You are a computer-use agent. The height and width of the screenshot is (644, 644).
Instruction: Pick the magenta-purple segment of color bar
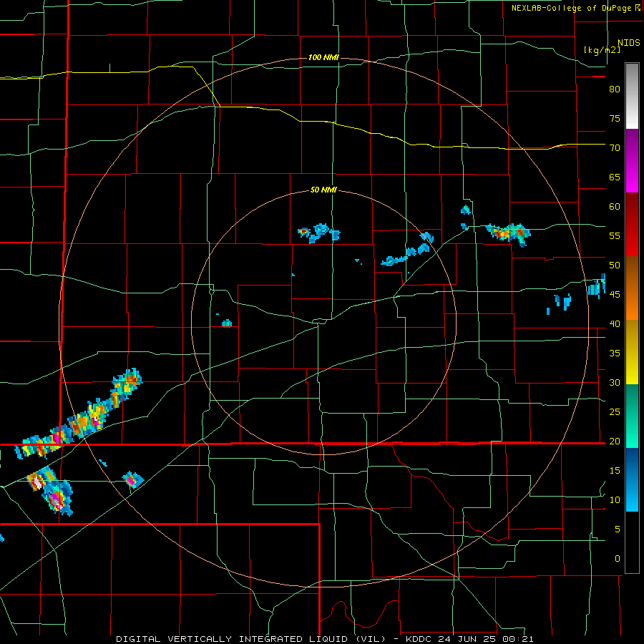click(x=632, y=161)
